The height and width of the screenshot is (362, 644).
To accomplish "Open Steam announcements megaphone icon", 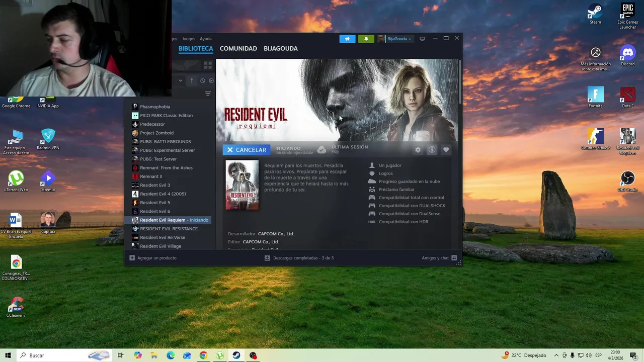I will [347, 39].
